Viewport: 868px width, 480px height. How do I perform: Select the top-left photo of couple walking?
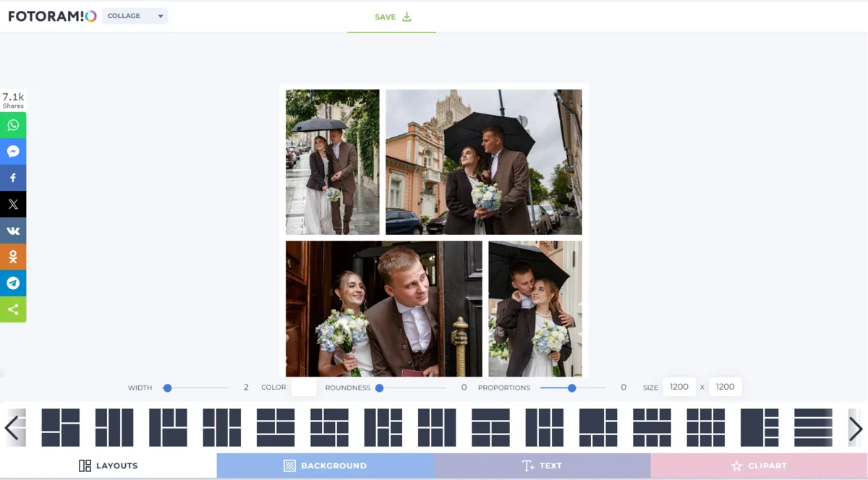333,162
